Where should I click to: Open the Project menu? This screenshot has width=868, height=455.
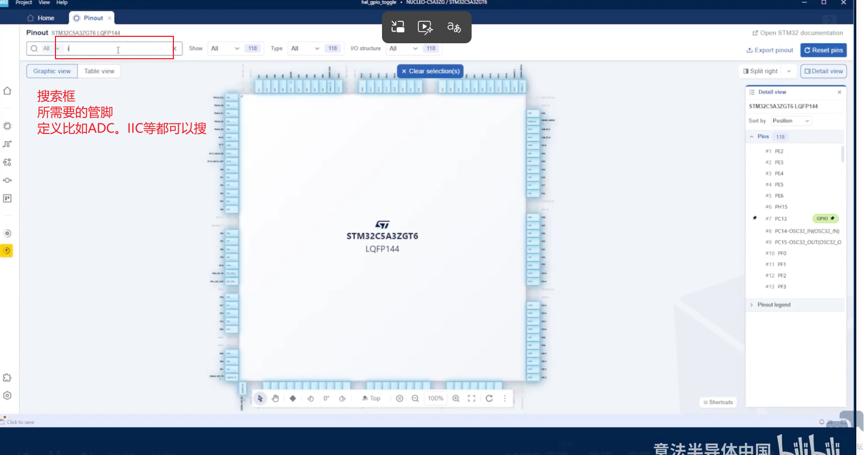pos(23,3)
